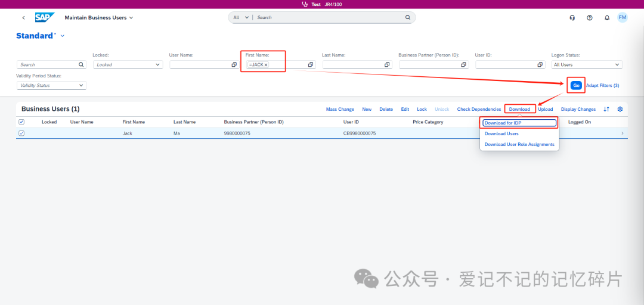This screenshot has height=305, width=644.
Task: Open table settings gear icon
Action: (620, 109)
